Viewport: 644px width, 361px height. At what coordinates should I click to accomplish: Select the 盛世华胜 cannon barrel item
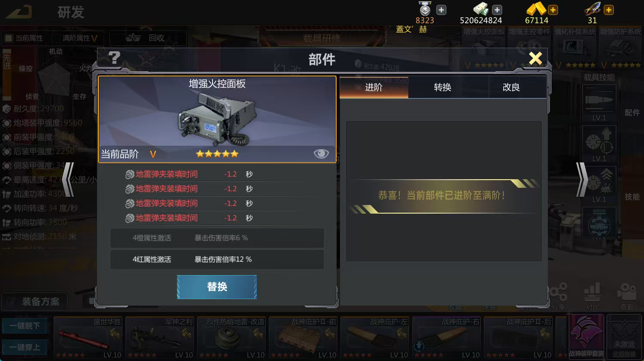[x=88, y=338]
